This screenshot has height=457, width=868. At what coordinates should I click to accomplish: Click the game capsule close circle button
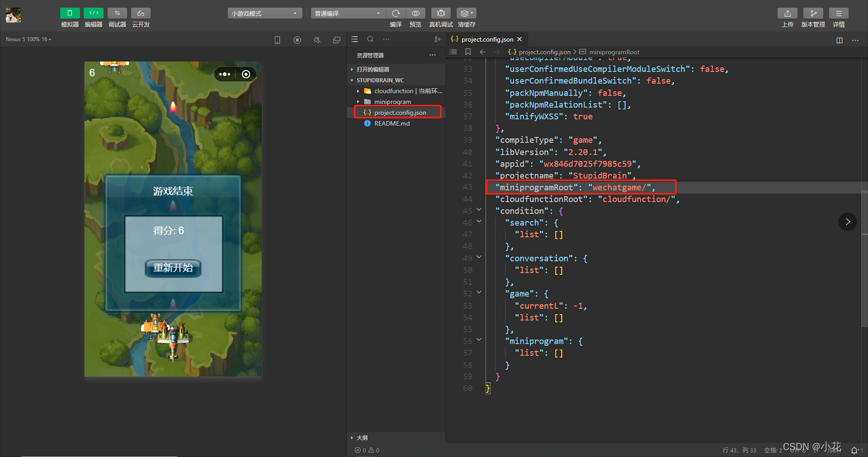coord(246,74)
